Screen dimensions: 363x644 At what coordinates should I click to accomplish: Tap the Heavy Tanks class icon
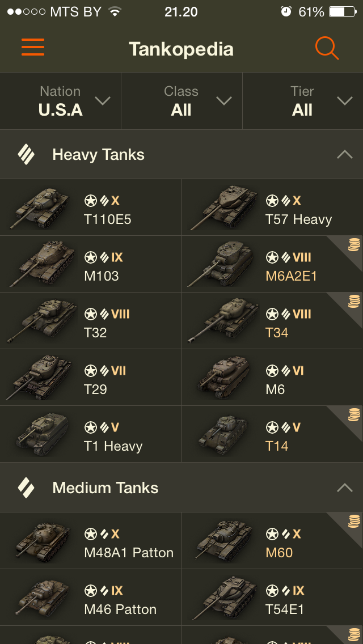coord(26,154)
